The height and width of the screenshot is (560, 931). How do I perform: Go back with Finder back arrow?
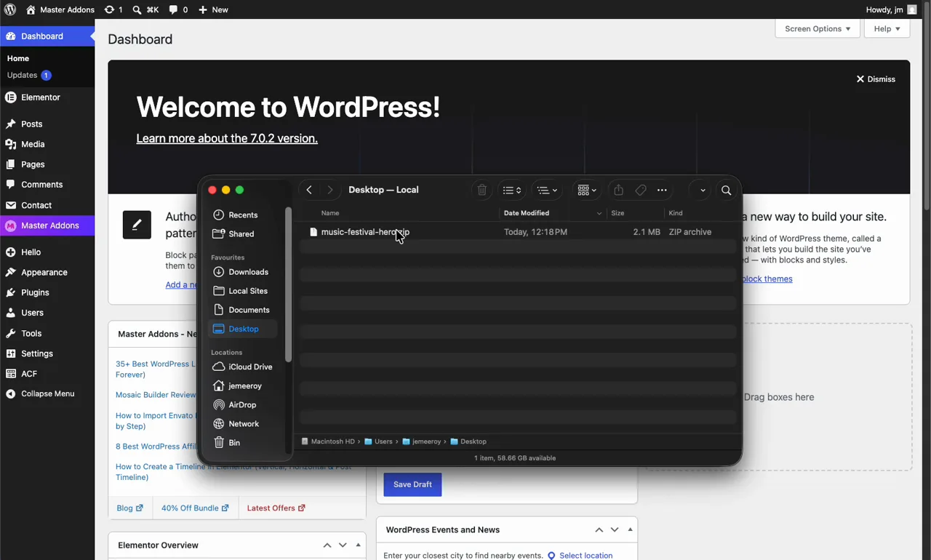pos(309,190)
